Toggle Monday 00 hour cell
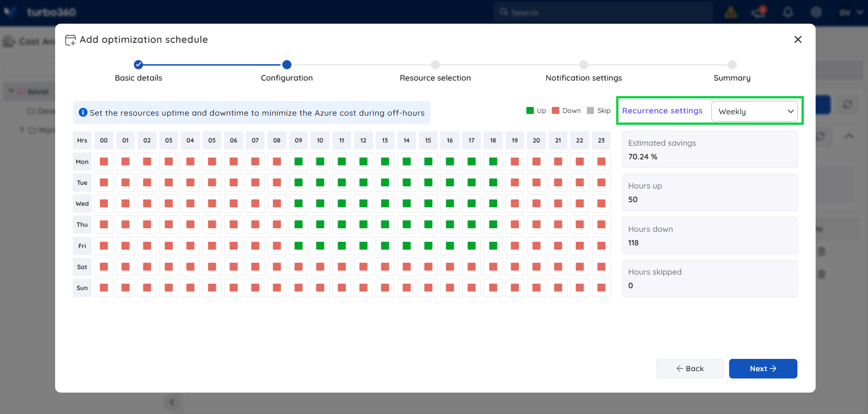The height and width of the screenshot is (414, 868). (104, 162)
